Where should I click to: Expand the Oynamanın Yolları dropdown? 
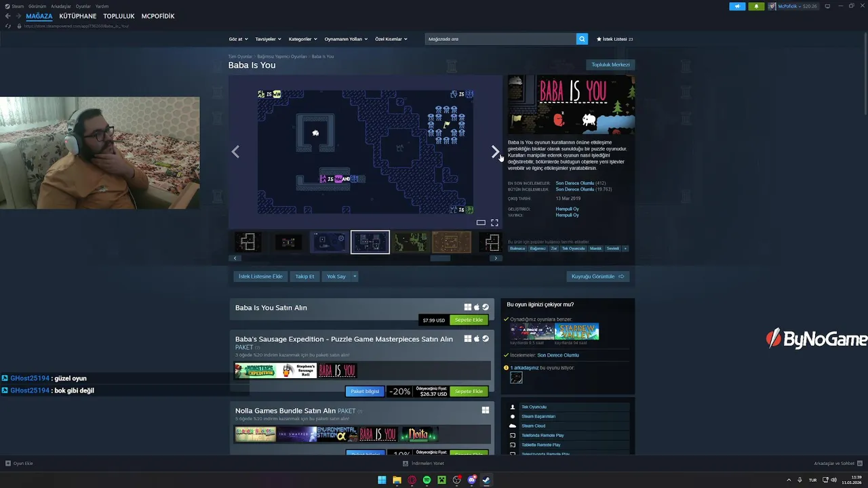(x=346, y=39)
